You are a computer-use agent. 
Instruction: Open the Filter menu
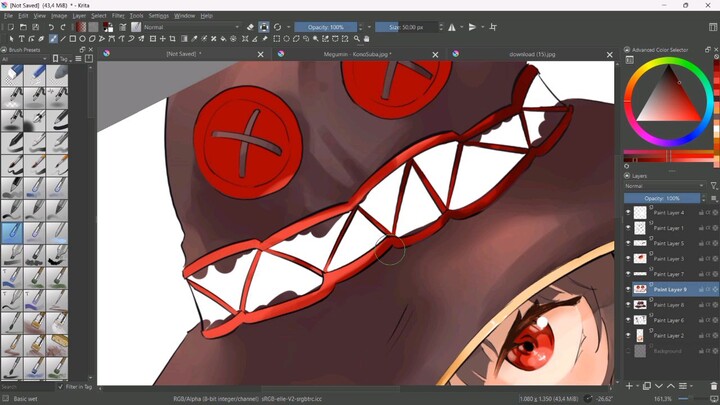coord(118,16)
